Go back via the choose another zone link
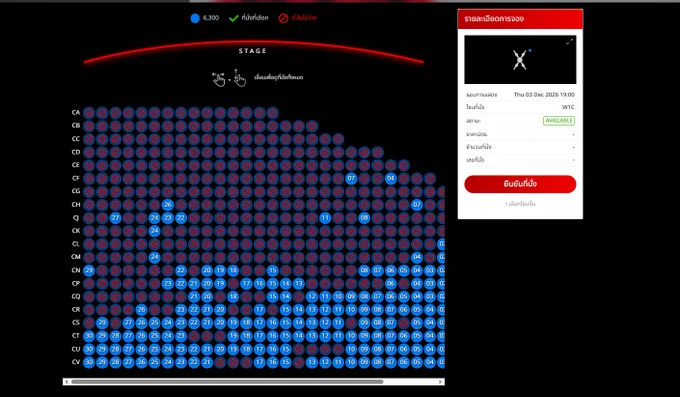Viewport: 680px width, 397px height. 520,203
